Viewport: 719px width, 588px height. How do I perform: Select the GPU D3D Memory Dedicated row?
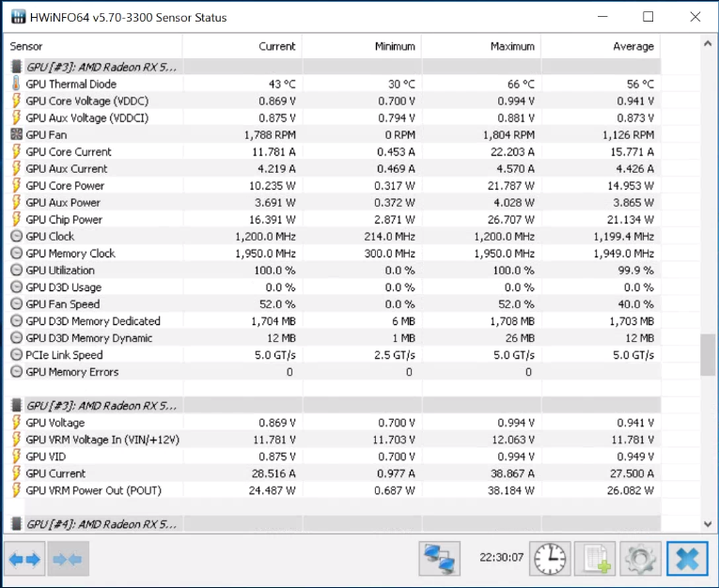coord(334,321)
